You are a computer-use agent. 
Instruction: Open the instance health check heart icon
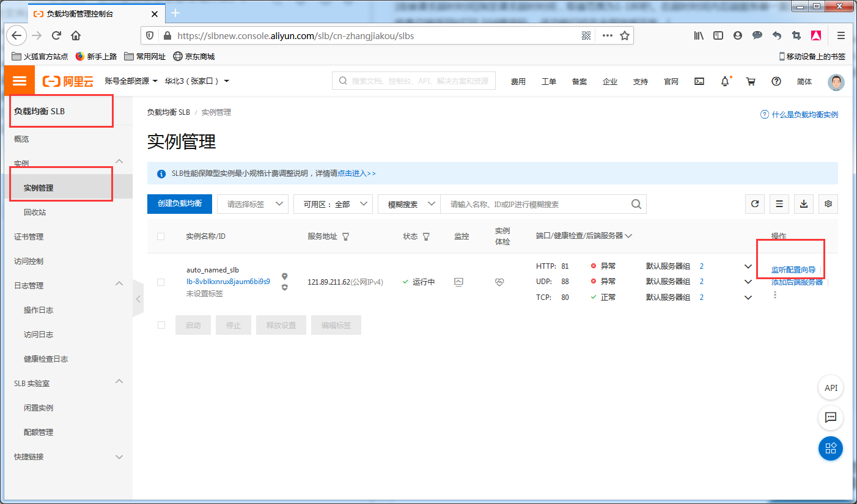click(499, 282)
